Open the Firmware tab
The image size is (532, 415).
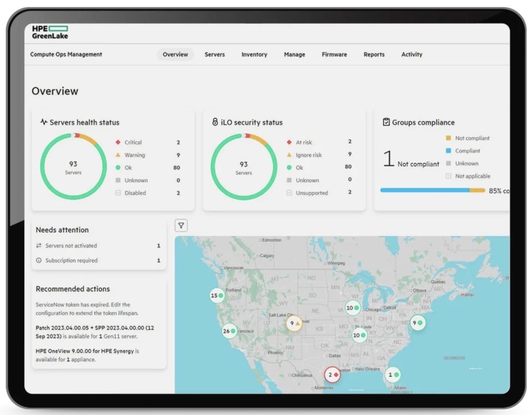coord(334,55)
